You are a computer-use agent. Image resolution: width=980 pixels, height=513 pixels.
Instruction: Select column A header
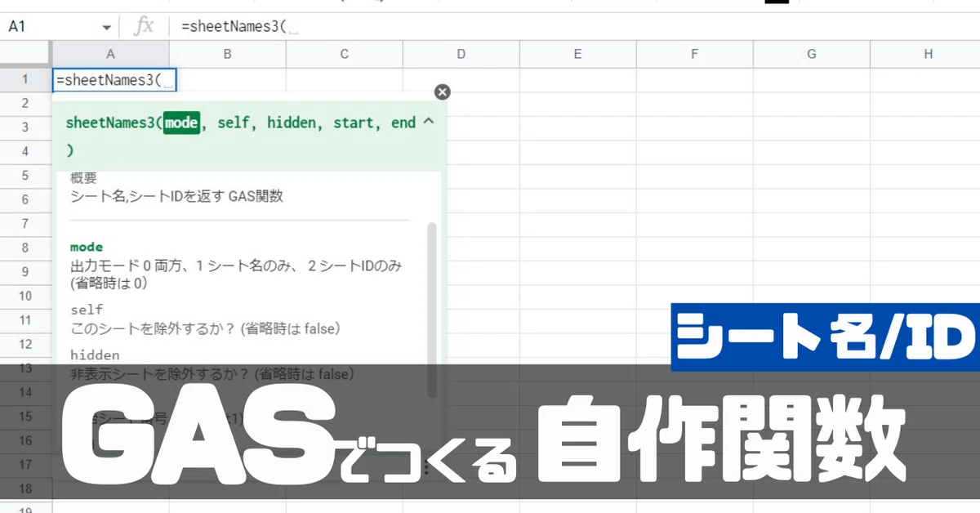[x=111, y=54]
